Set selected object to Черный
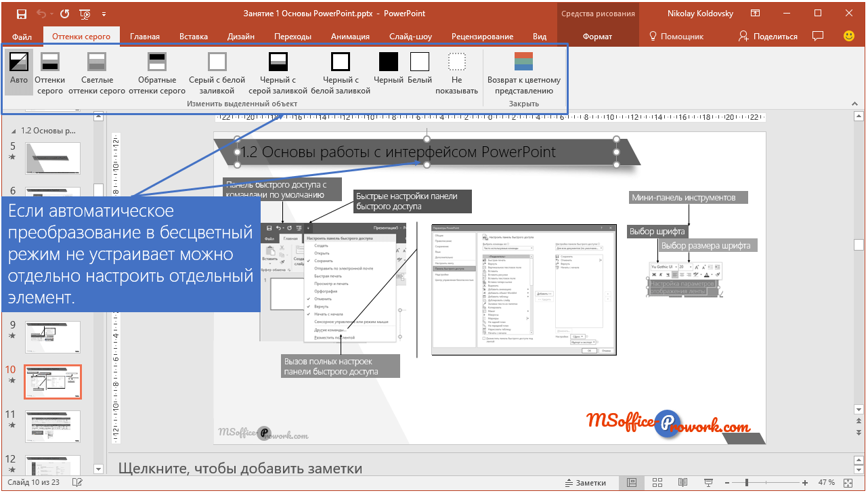Viewport: 868px width, 493px height. (389, 69)
